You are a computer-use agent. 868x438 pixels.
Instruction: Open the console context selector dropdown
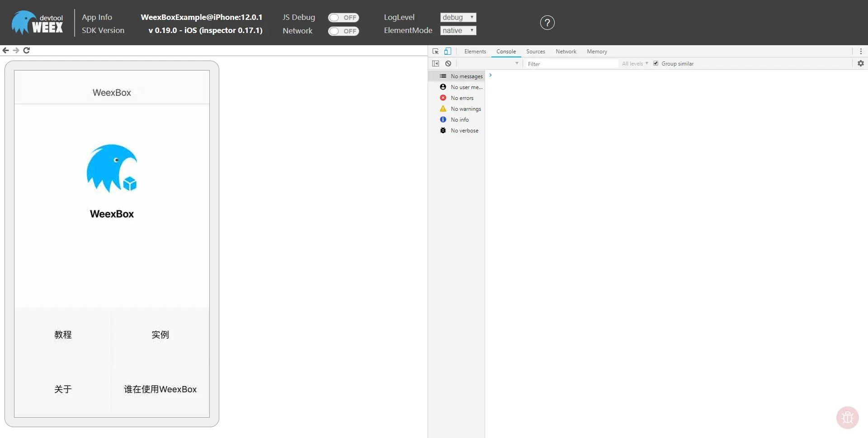click(x=490, y=64)
